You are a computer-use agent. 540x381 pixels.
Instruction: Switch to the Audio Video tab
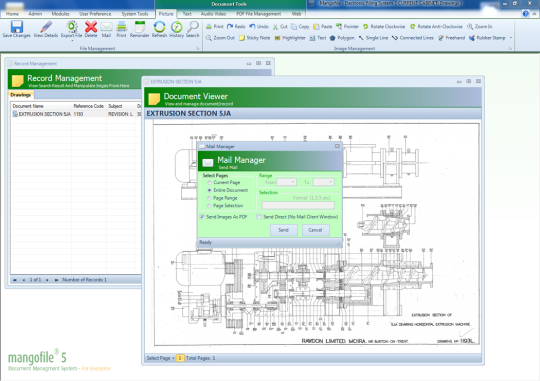click(x=213, y=14)
